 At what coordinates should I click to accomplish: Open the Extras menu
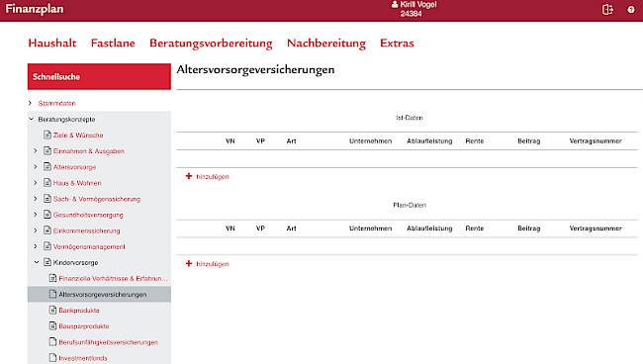pyautogui.click(x=397, y=44)
